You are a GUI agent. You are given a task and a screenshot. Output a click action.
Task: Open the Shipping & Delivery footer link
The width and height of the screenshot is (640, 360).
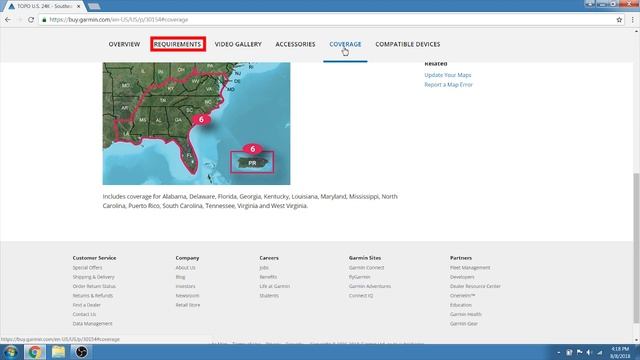pos(93,277)
